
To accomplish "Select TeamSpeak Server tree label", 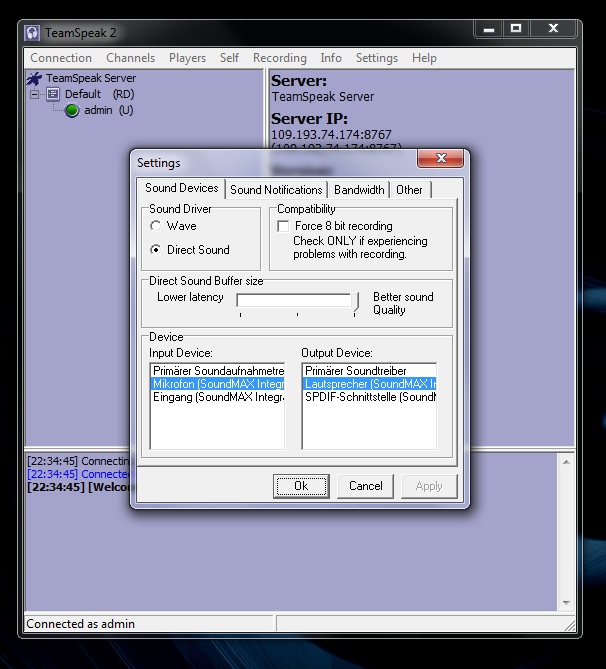I will coord(91,79).
